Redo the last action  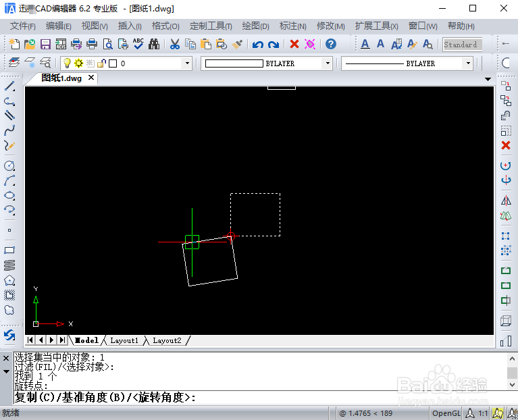[274, 45]
